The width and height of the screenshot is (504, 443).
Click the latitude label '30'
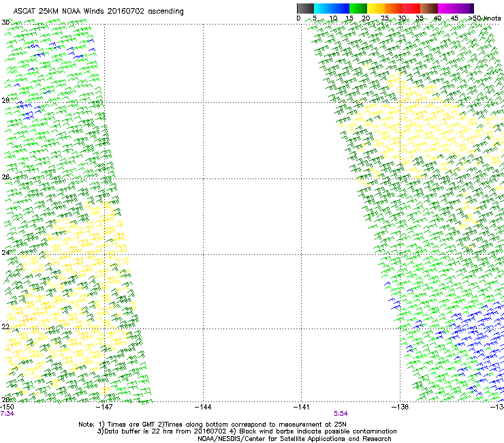[x=5, y=22]
